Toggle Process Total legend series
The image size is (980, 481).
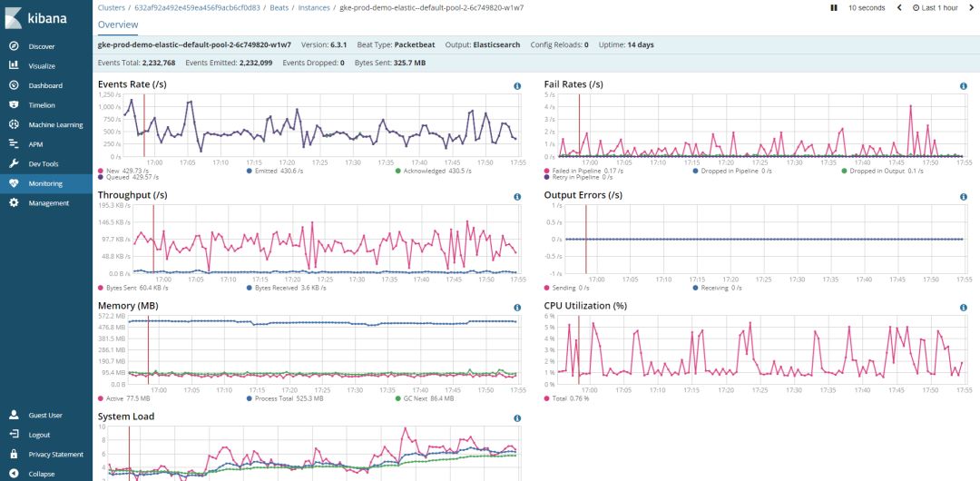click(x=285, y=398)
